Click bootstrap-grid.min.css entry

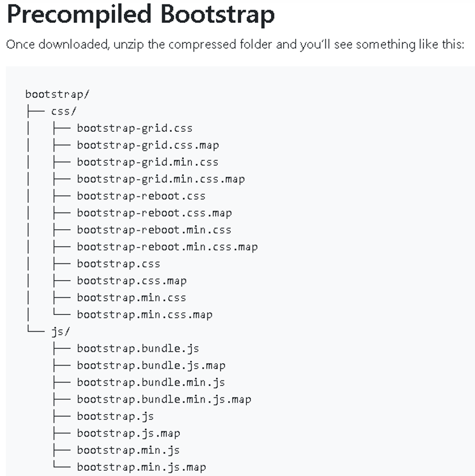(x=148, y=162)
